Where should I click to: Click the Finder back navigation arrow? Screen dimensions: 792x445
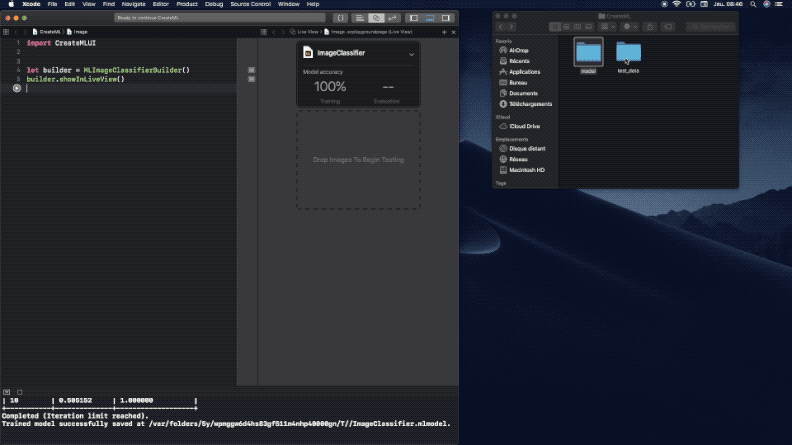[x=501, y=27]
